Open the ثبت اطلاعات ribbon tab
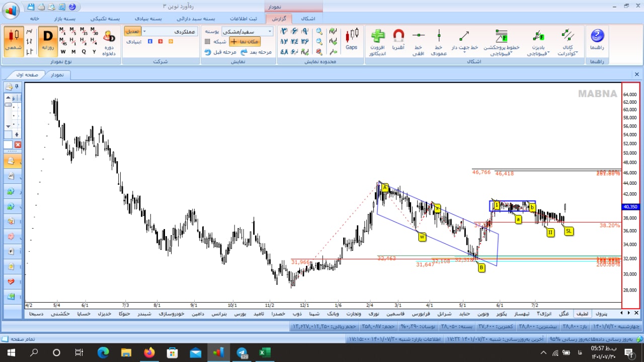 (244, 18)
